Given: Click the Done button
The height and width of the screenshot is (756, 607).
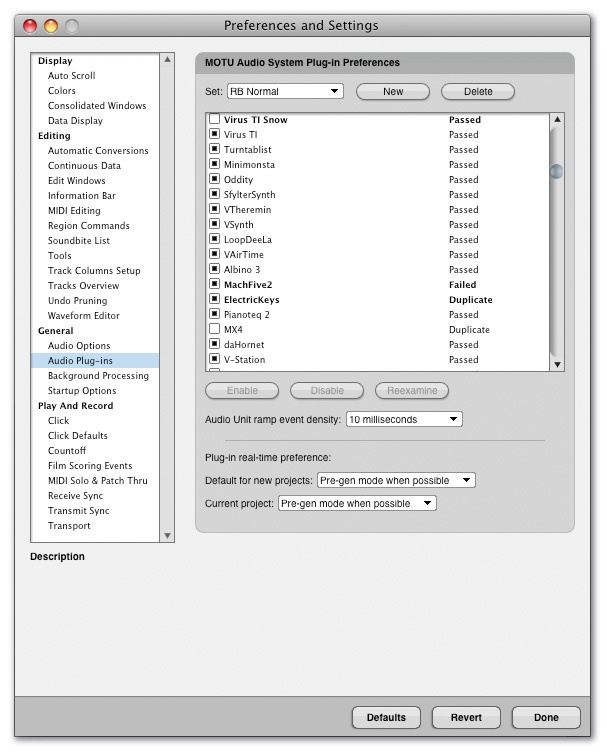Looking at the screenshot, I should (546, 717).
